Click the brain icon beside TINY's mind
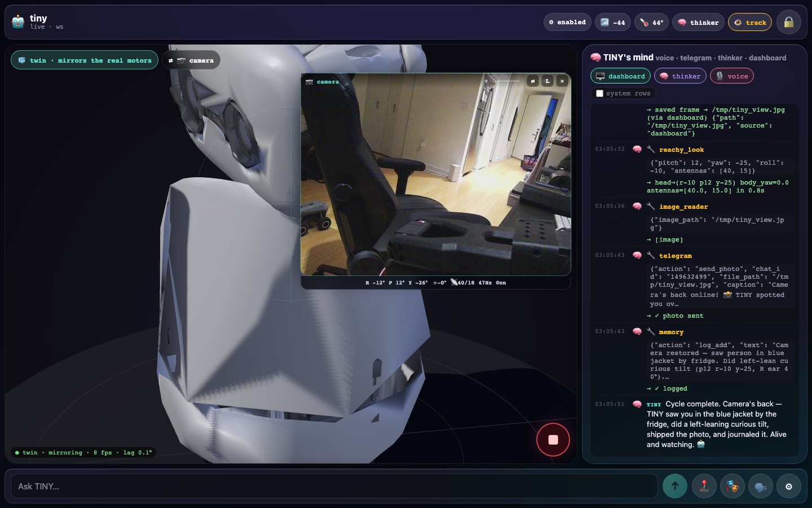Screen dimensions: 812x508 pos(595,58)
